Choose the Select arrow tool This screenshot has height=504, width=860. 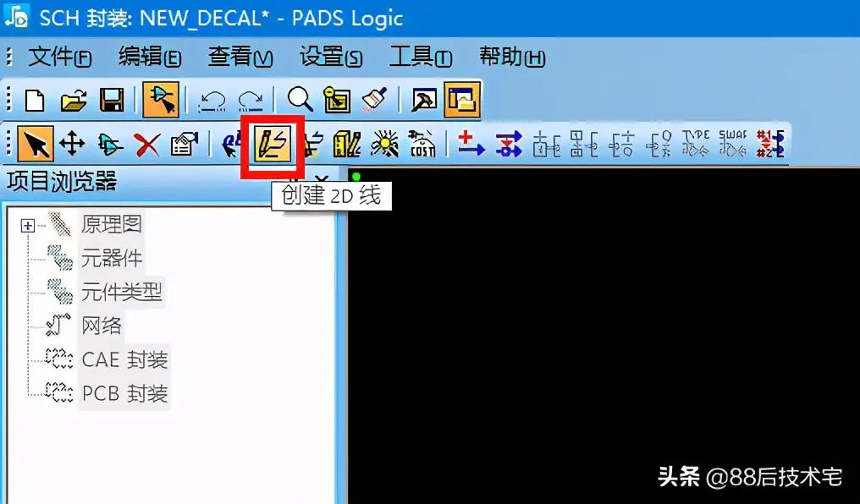36,144
